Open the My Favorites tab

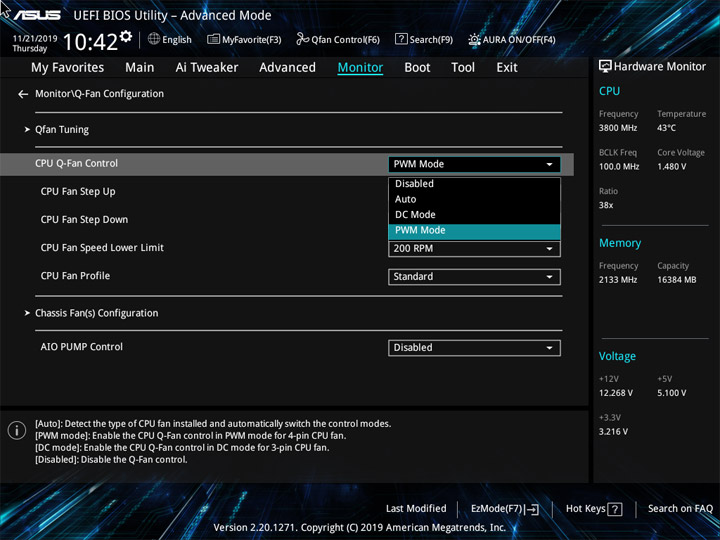pos(68,68)
